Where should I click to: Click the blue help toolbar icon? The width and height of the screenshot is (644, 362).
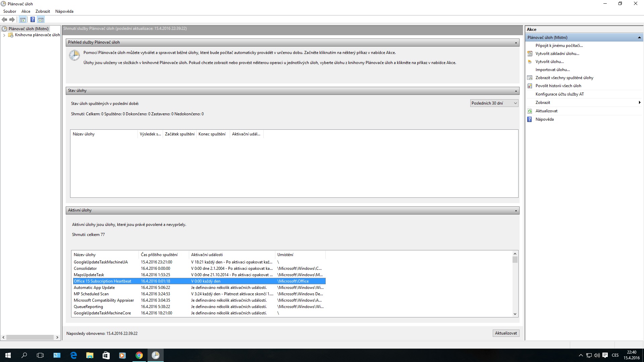(33, 19)
